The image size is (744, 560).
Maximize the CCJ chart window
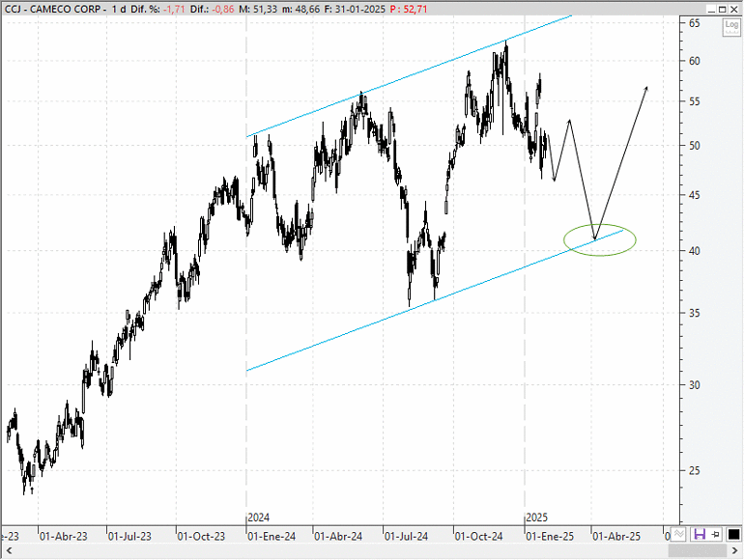(x=722, y=9)
